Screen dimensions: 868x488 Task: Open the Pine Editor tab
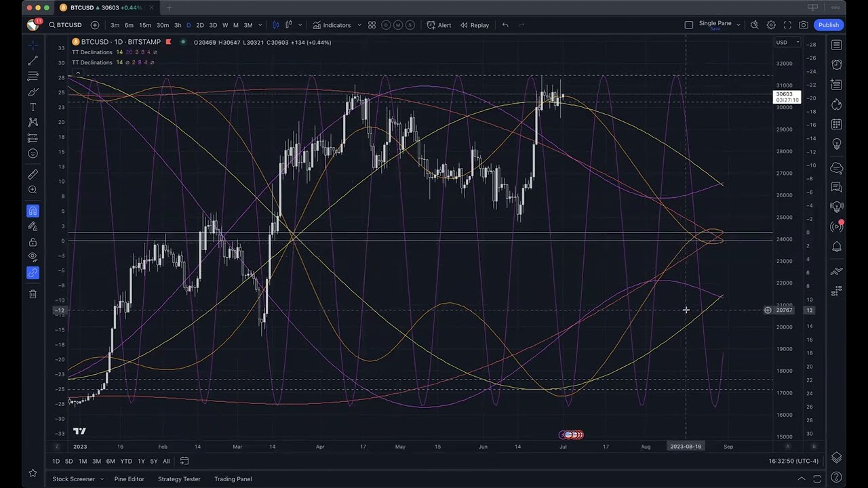129,479
